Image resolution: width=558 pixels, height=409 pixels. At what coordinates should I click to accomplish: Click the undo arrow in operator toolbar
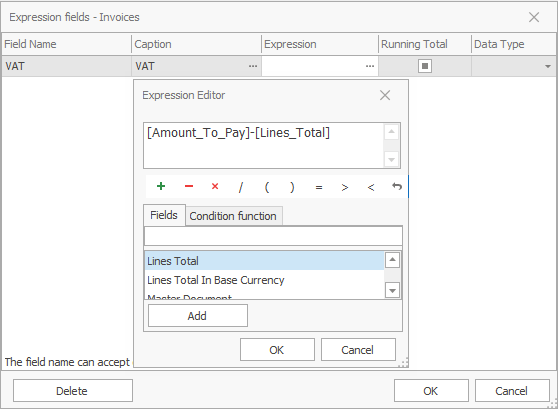tap(397, 187)
